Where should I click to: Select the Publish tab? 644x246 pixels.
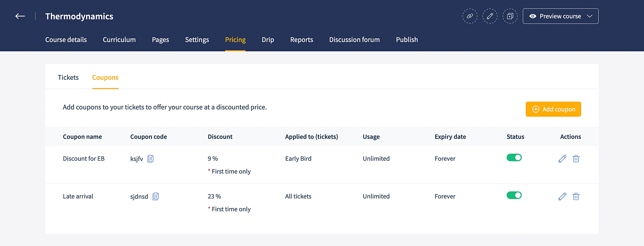pyautogui.click(x=407, y=40)
